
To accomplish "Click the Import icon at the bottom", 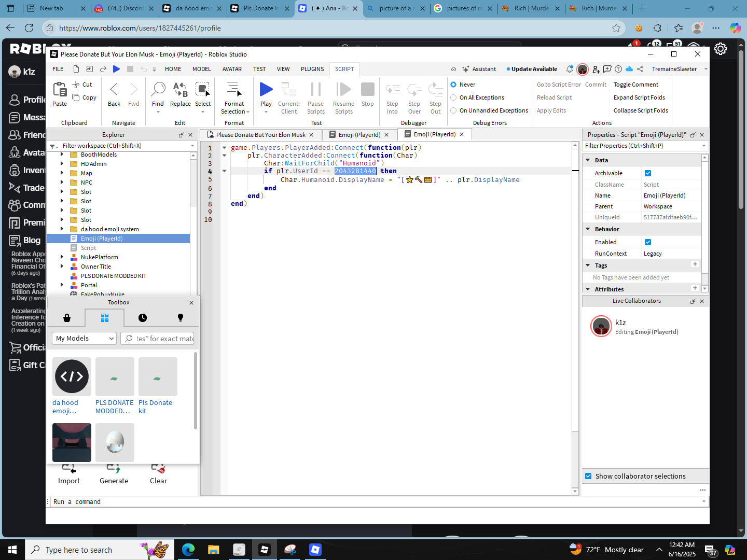I will tap(69, 468).
